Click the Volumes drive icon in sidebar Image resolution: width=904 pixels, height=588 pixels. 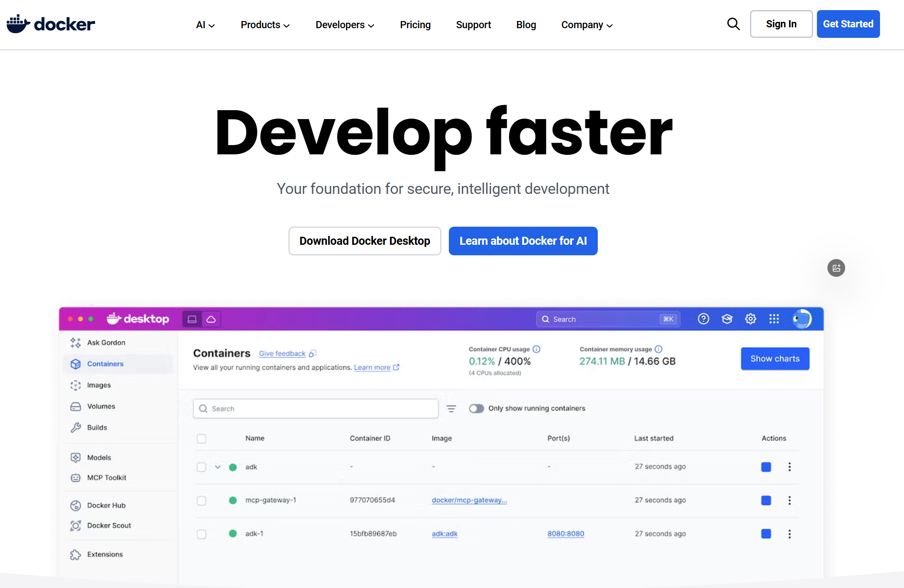[x=76, y=406]
